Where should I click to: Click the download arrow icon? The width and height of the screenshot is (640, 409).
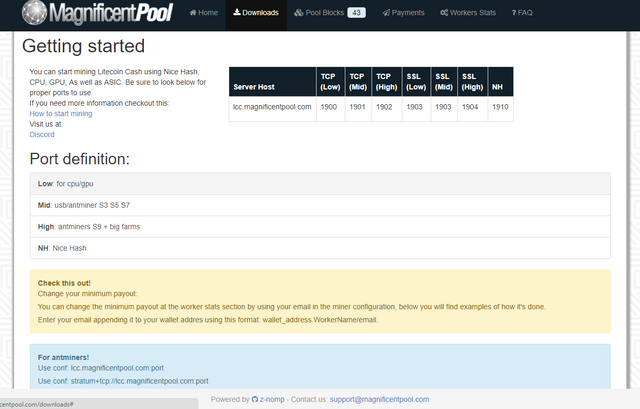click(x=237, y=12)
